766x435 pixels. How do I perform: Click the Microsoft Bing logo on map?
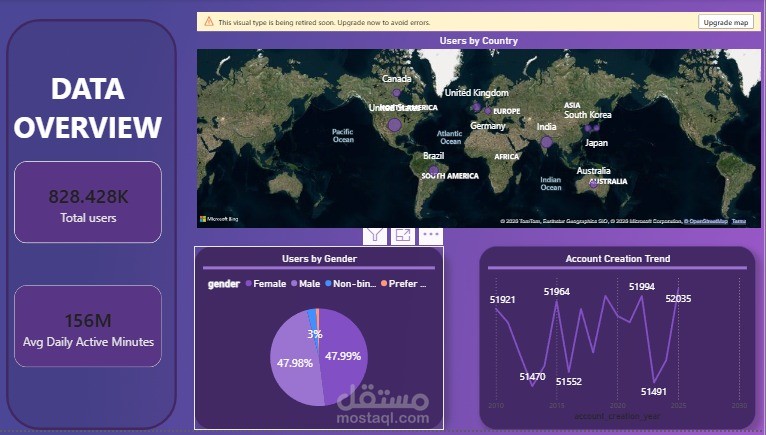coord(219,219)
